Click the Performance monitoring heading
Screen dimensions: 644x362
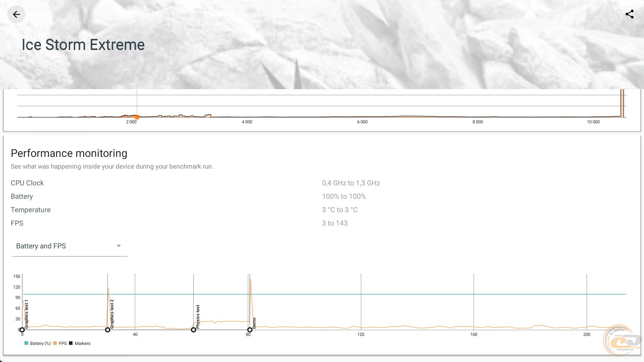(69, 153)
